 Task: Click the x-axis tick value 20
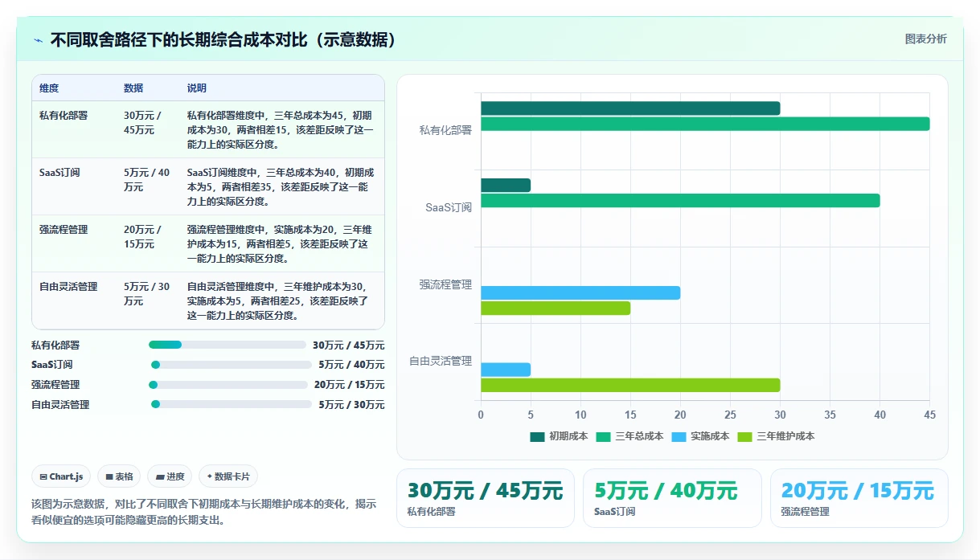pos(680,415)
